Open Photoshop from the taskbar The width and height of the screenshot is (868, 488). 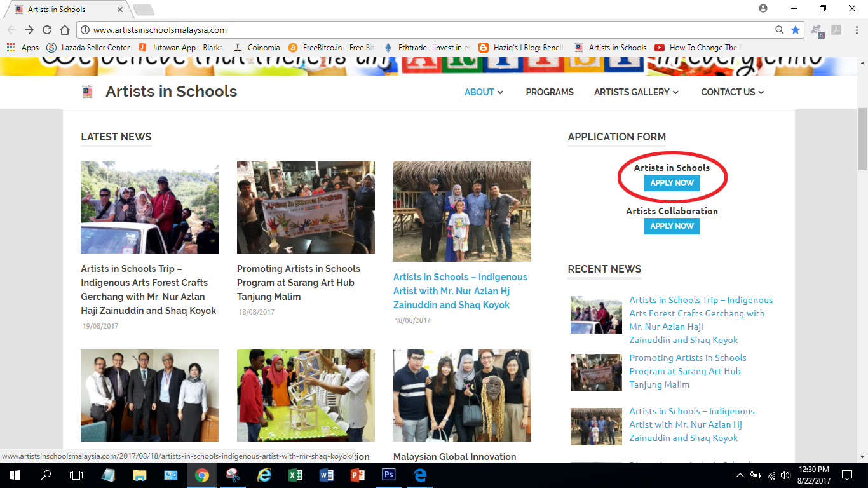pyautogui.click(x=388, y=475)
